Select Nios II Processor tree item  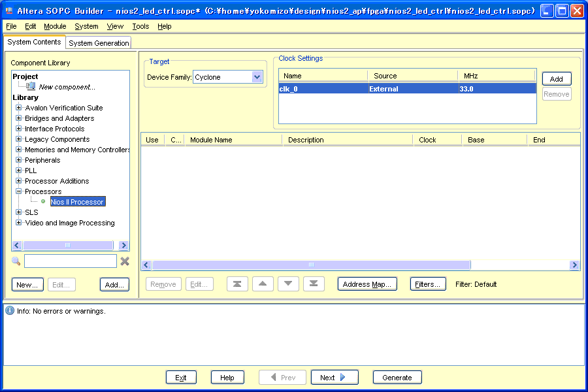coord(78,202)
